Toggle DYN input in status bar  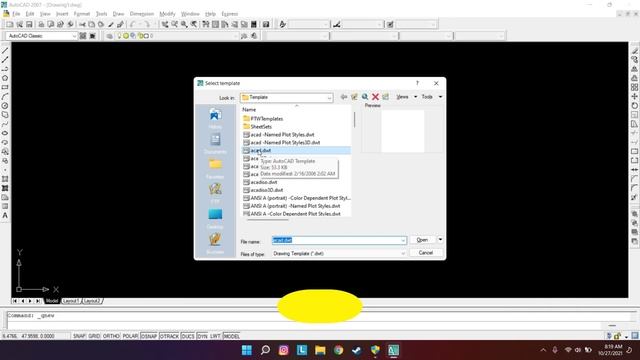pyautogui.click(x=202, y=336)
